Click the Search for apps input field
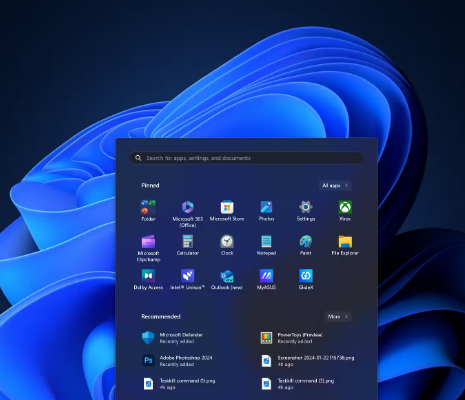The height and width of the screenshot is (400, 465). coord(246,158)
